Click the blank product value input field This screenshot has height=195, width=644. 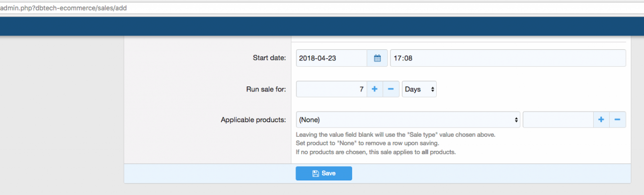pyautogui.click(x=558, y=120)
